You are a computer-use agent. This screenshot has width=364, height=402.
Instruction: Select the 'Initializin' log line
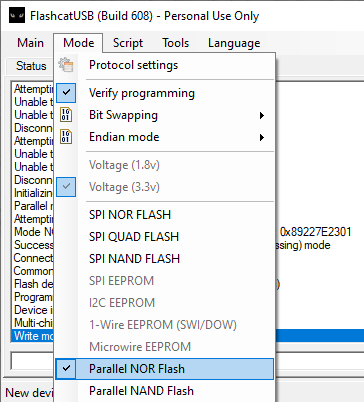34,193
